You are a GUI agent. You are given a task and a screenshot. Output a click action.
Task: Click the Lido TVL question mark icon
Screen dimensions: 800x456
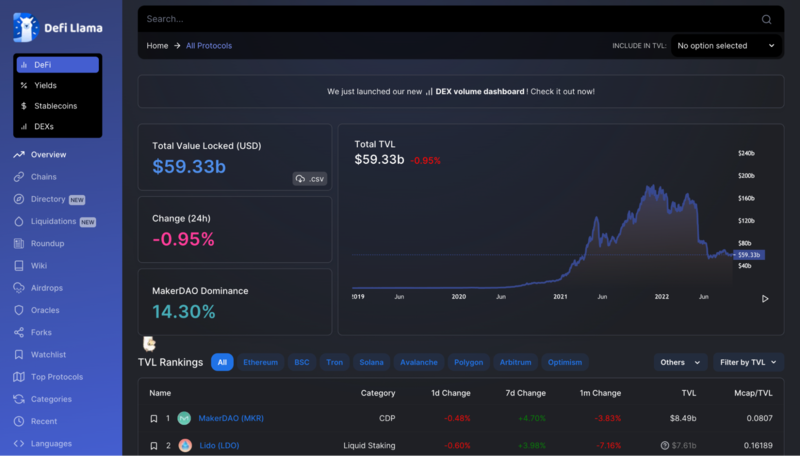click(x=665, y=445)
